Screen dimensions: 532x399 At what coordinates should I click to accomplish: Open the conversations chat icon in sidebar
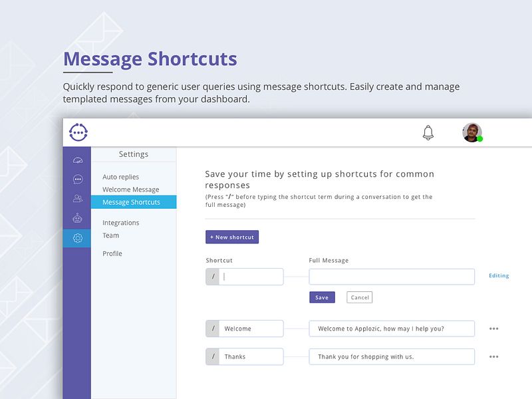coord(78,179)
